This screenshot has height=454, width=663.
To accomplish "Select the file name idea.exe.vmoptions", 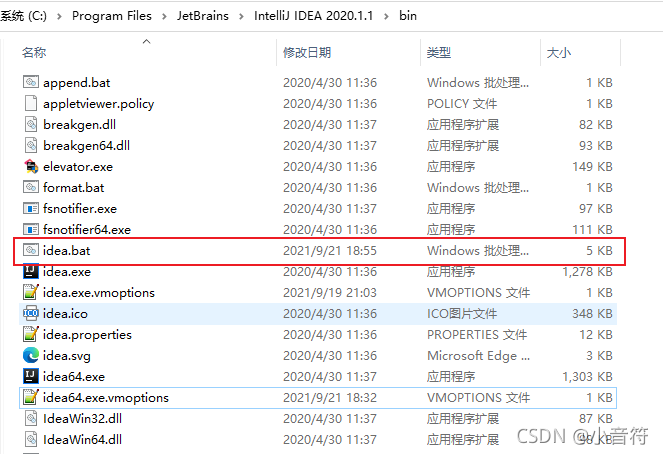I will click(x=99, y=293).
